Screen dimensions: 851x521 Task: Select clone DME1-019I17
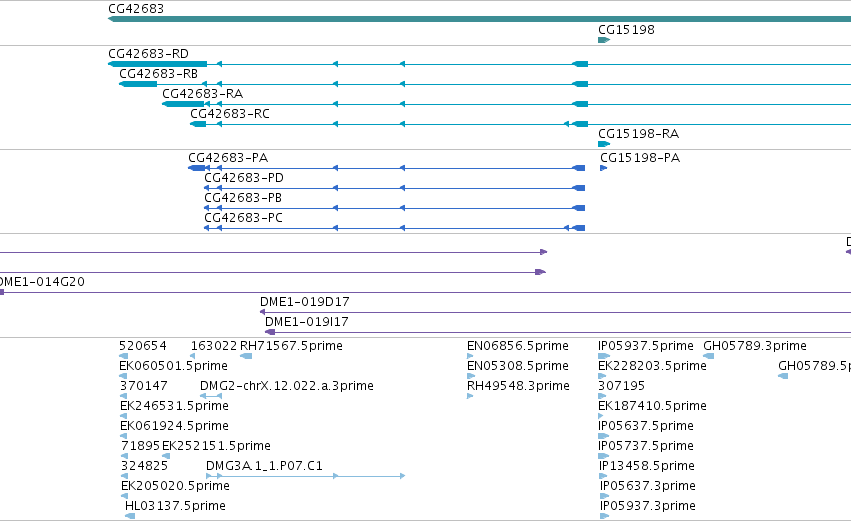point(307,322)
